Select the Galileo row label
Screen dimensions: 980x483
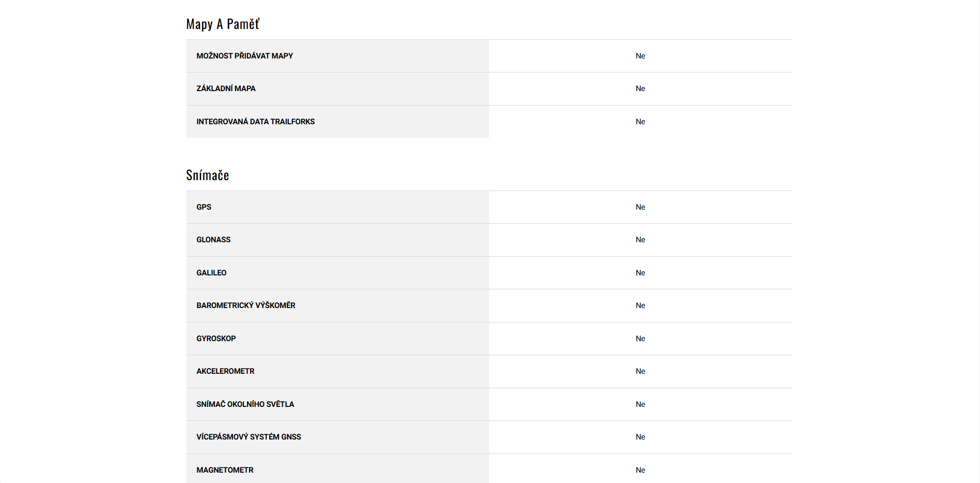(211, 273)
